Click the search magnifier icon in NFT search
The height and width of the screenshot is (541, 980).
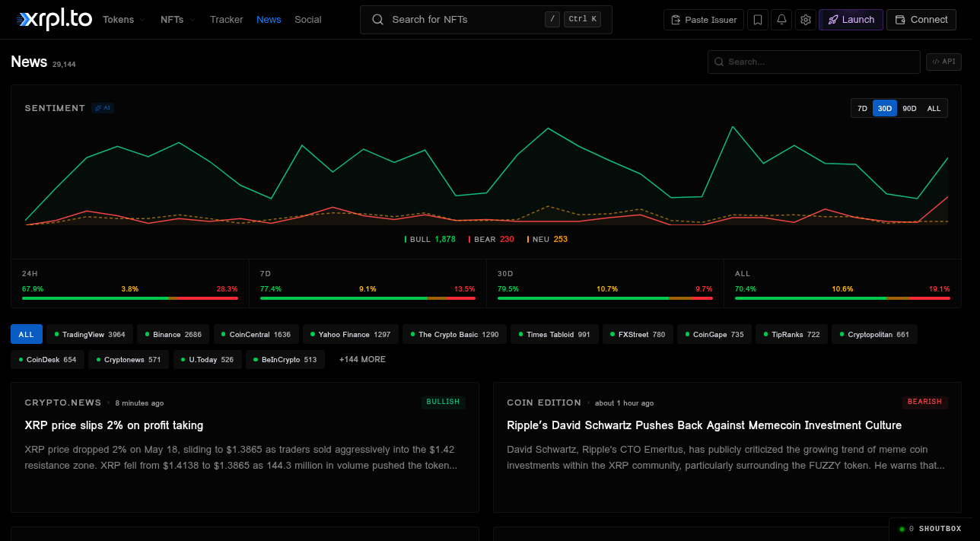378,20
